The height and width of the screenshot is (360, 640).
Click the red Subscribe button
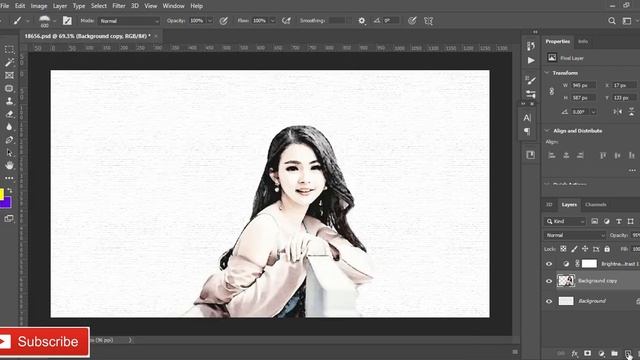click(44, 342)
